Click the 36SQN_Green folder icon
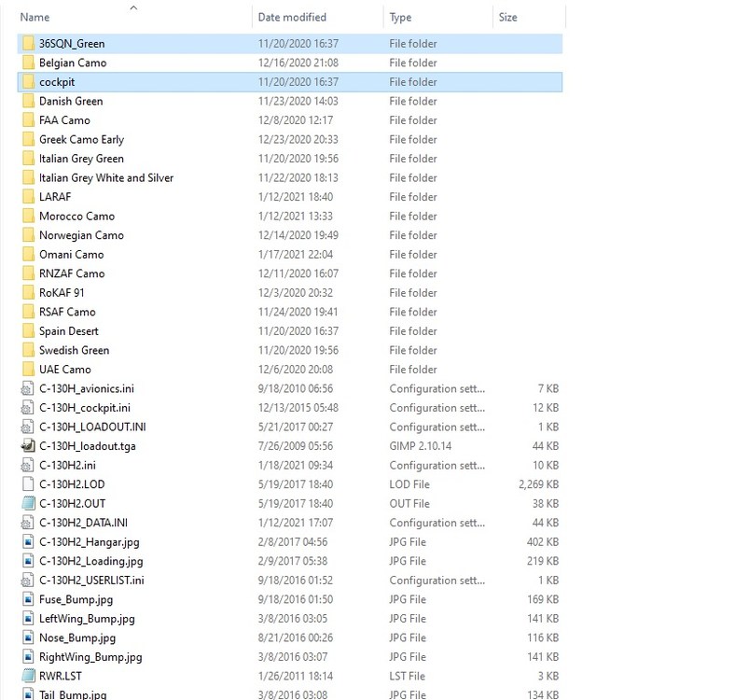This screenshot has height=700, width=735. pos(28,44)
